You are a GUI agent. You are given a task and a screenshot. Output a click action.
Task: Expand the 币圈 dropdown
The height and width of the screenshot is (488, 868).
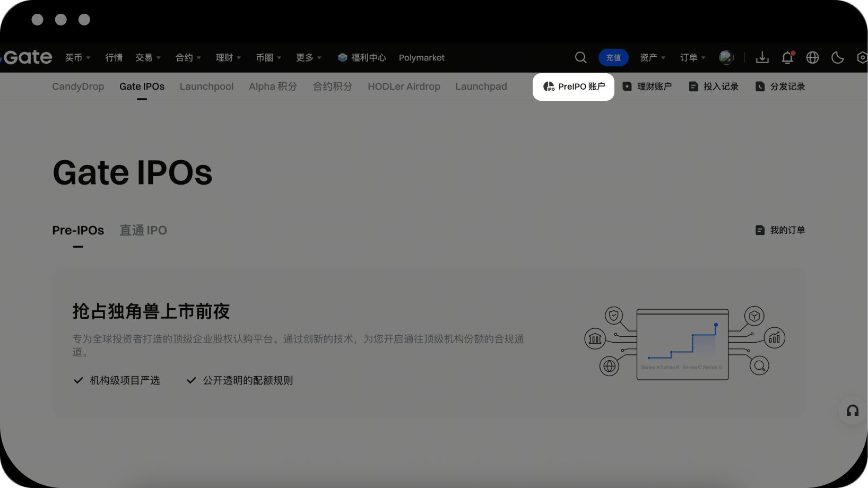[x=268, y=57]
